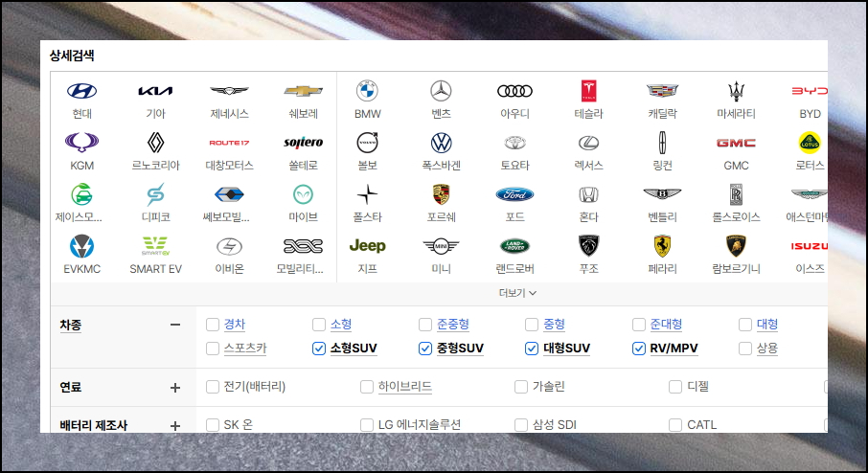Pick the Toyota (토요타) brand logo
This screenshot has height=473, width=868.
pos(514,143)
